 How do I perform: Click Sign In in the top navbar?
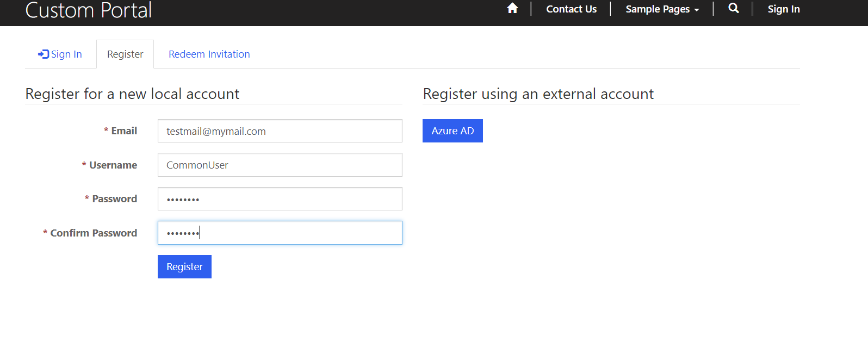[x=783, y=9]
